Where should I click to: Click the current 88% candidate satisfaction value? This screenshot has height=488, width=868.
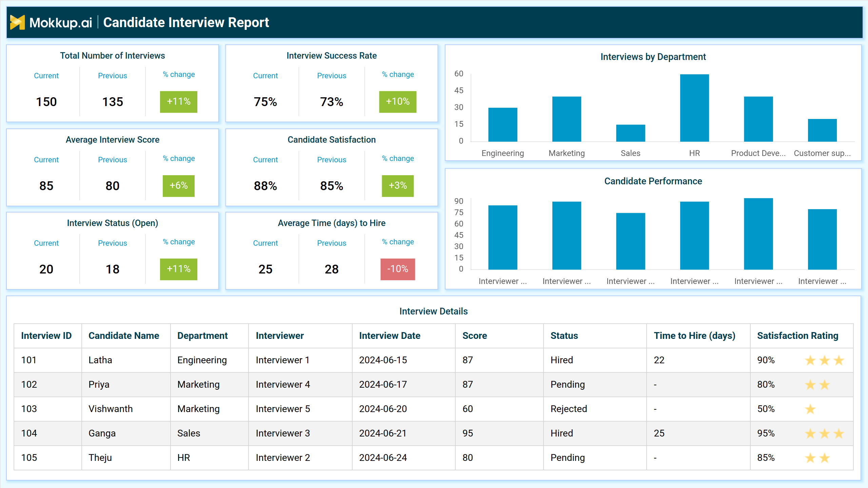(265, 186)
